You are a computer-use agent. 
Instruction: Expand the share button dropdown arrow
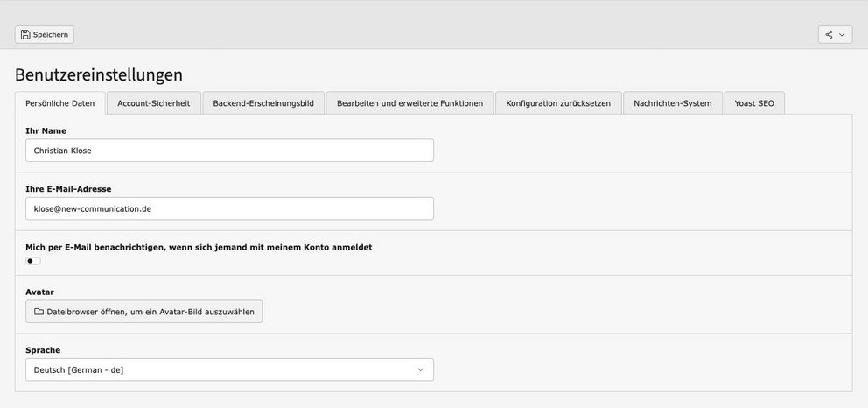click(x=842, y=34)
